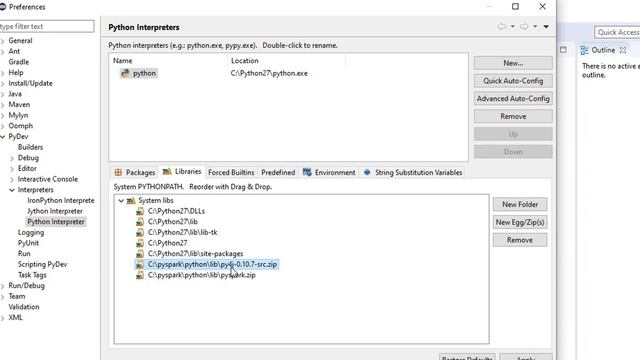This screenshot has width=640, height=360.
Task: Click the Advanced Auto-Config button
Action: coord(513,99)
